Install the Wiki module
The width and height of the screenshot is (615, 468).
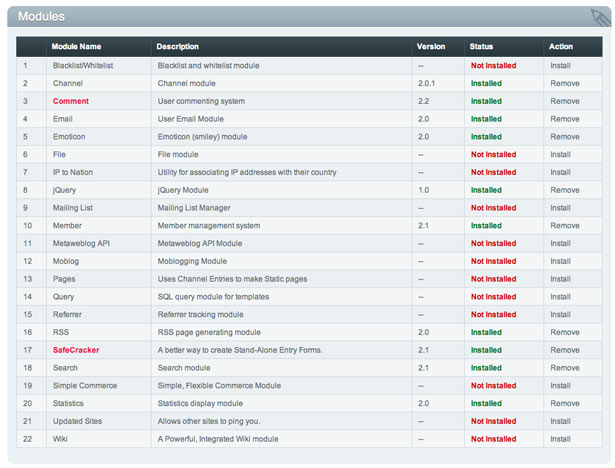pyautogui.click(x=560, y=439)
